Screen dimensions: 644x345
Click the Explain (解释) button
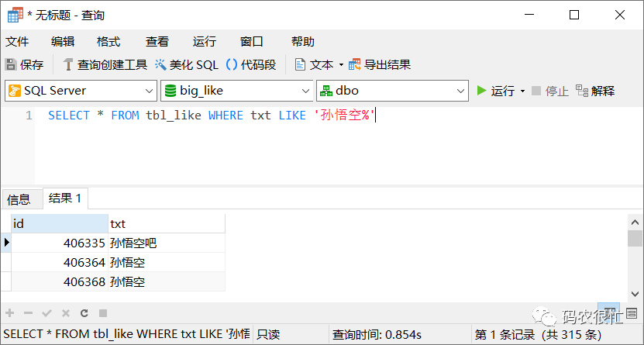[x=595, y=91]
